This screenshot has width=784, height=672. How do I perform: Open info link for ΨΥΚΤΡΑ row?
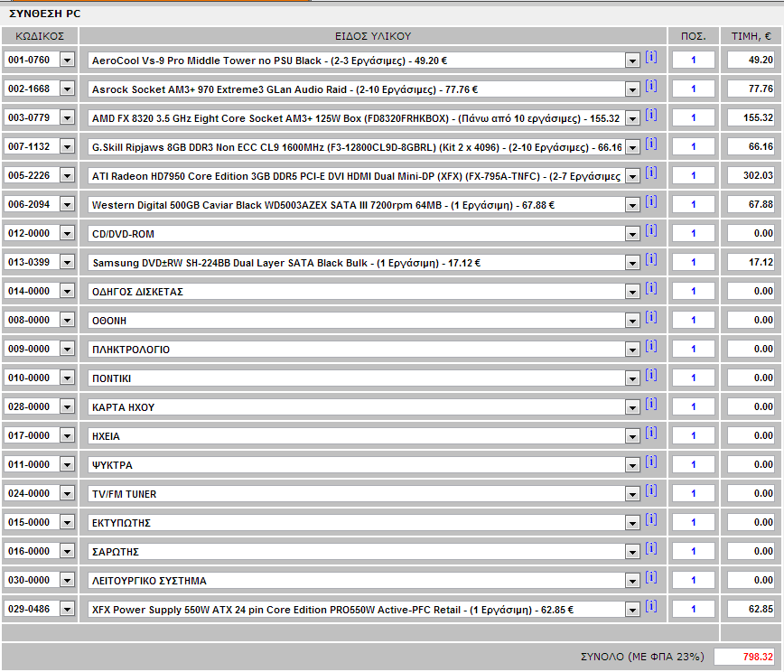651,462
